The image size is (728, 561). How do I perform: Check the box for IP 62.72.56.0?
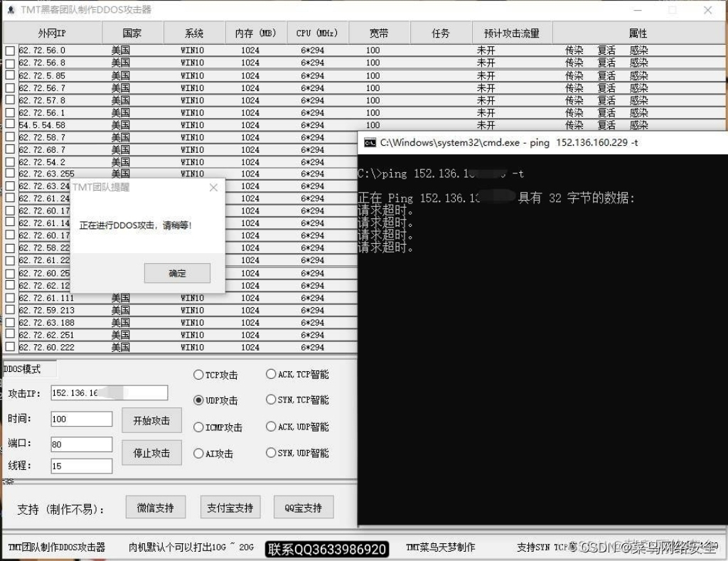(x=10, y=50)
